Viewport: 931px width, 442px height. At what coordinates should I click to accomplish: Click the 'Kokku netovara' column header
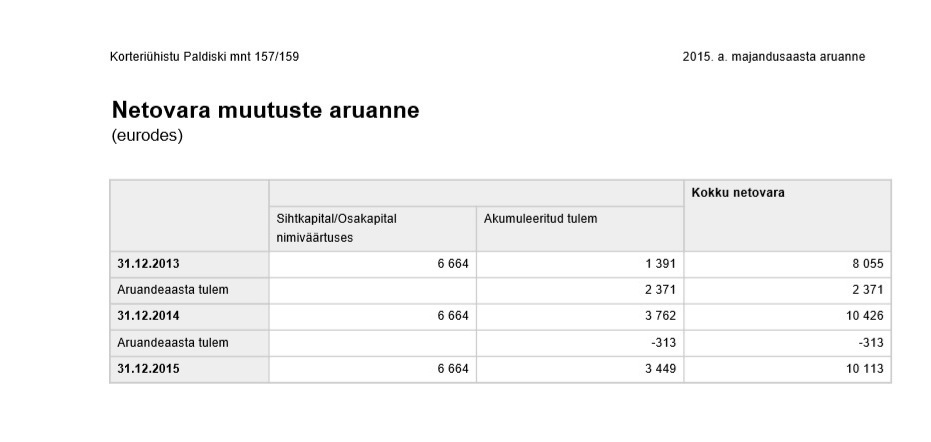[737, 192]
